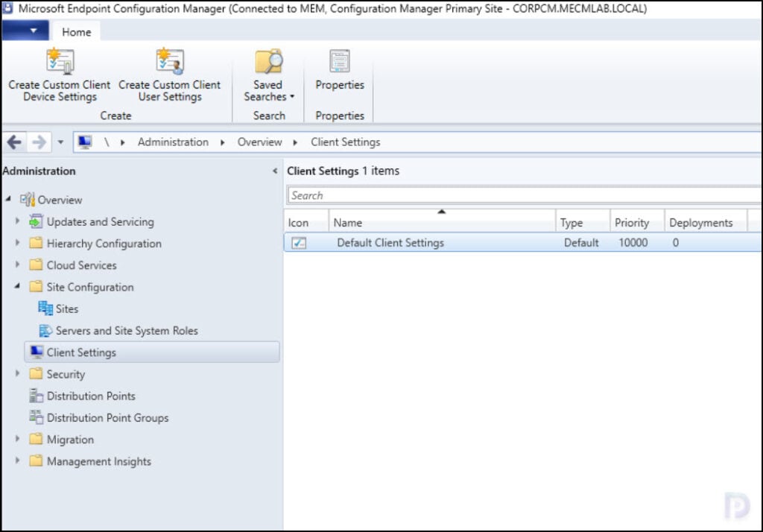Click the Client Settings monitor icon in the tree
The width and height of the screenshot is (763, 532).
coord(36,352)
